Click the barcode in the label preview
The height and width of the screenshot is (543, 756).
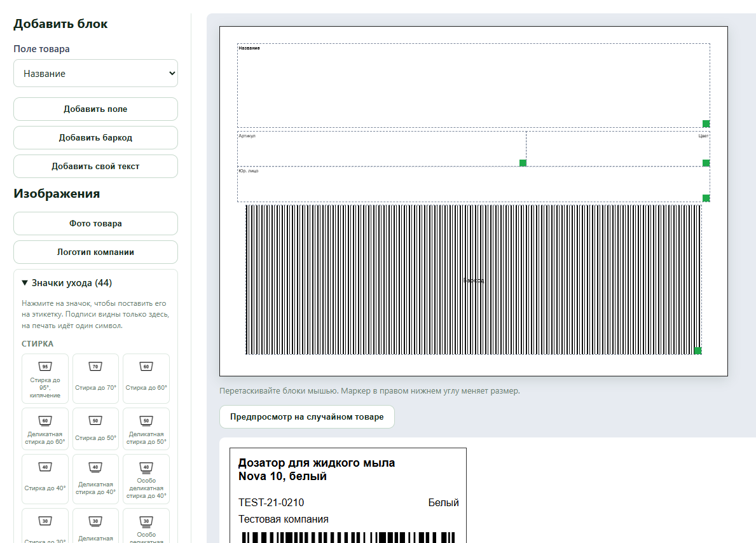(x=348, y=537)
